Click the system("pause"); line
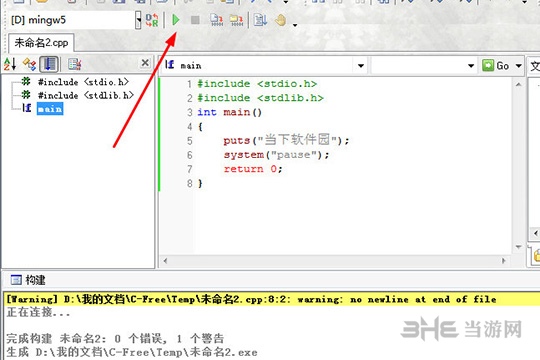 pyautogui.click(x=277, y=155)
